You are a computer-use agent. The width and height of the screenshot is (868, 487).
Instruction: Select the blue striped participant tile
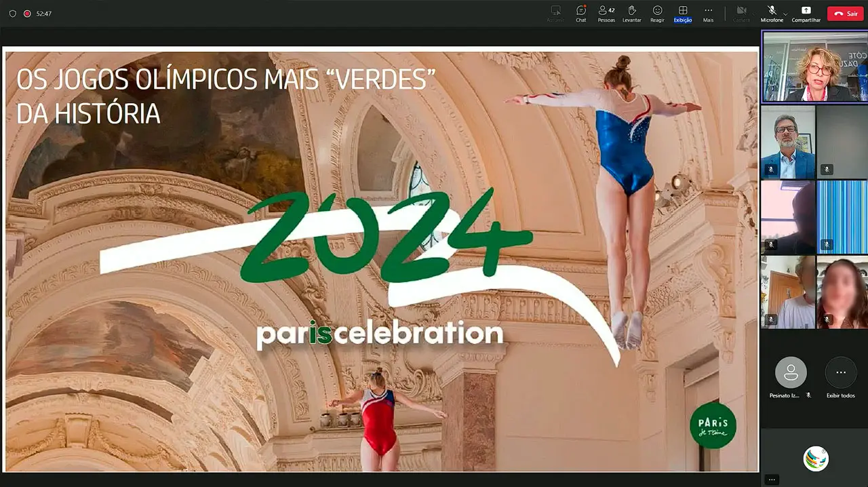[x=842, y=217]
